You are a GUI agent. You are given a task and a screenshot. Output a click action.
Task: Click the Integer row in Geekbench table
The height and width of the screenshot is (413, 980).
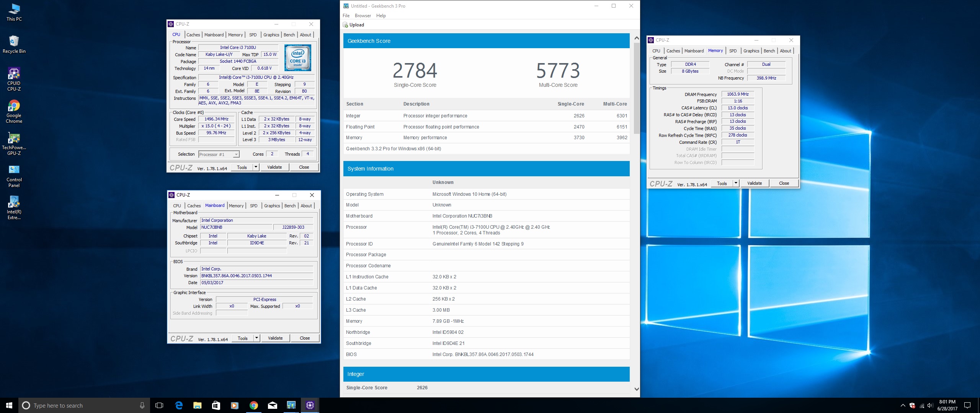486,116
